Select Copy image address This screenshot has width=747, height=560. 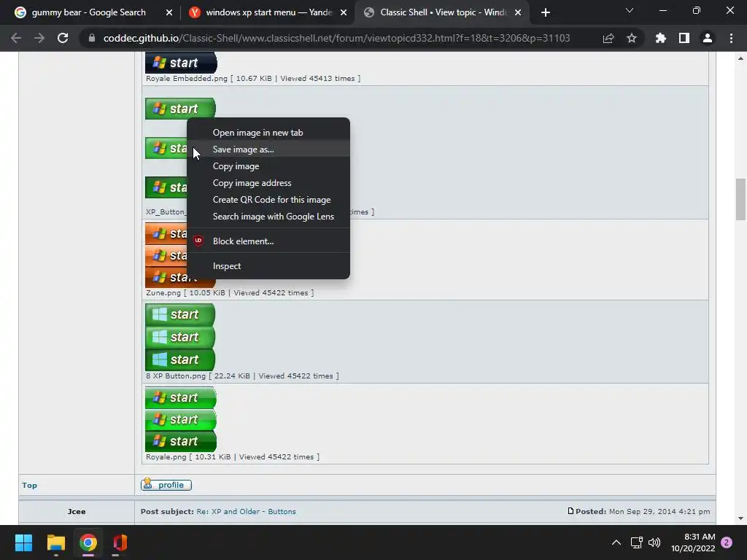(268, 183)
